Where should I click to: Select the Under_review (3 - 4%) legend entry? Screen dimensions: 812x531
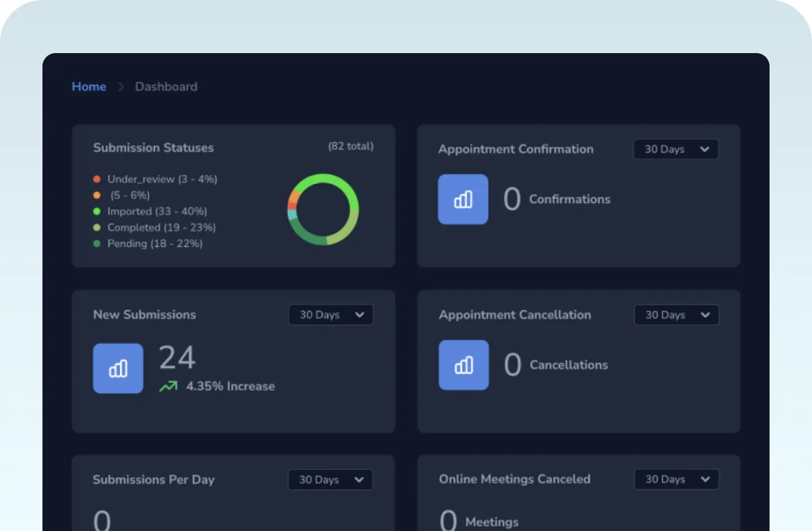click(155, 179)
